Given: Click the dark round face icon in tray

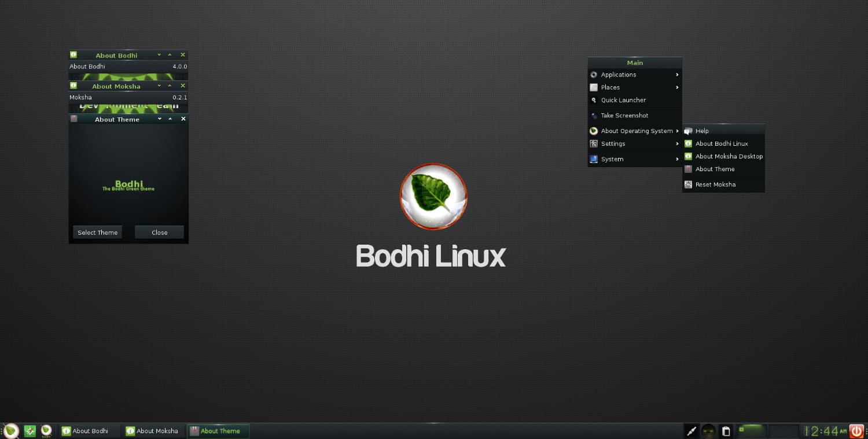Looking at the screenshot, I should (x=709, y=431).
